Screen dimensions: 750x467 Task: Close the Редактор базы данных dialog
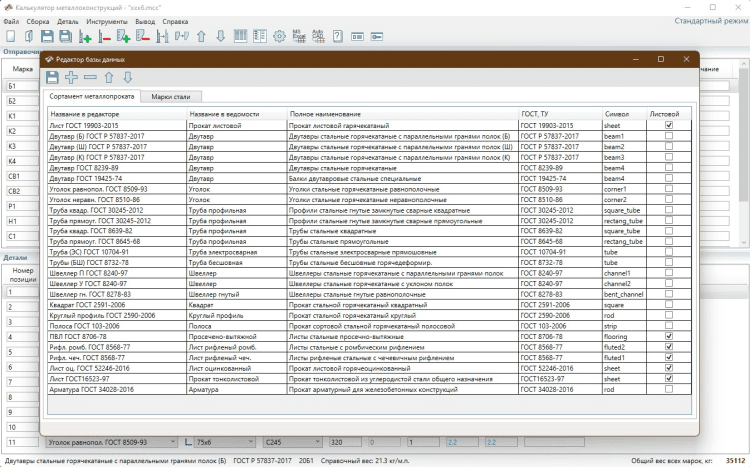click(685, 59)
